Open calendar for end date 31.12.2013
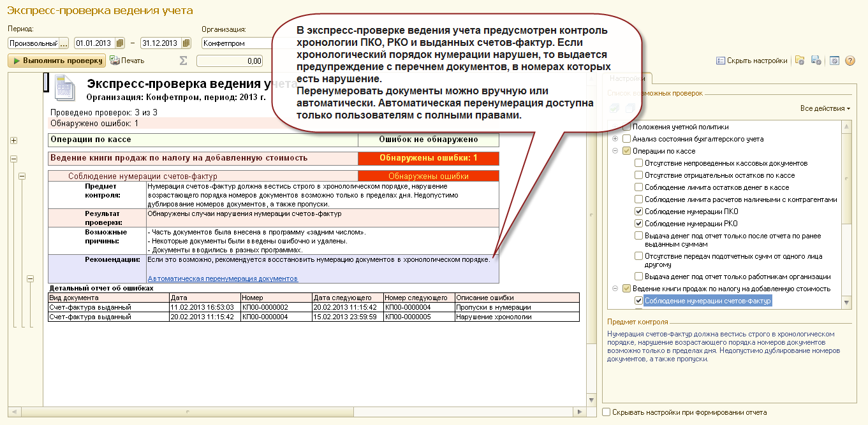 pos(186,43)
